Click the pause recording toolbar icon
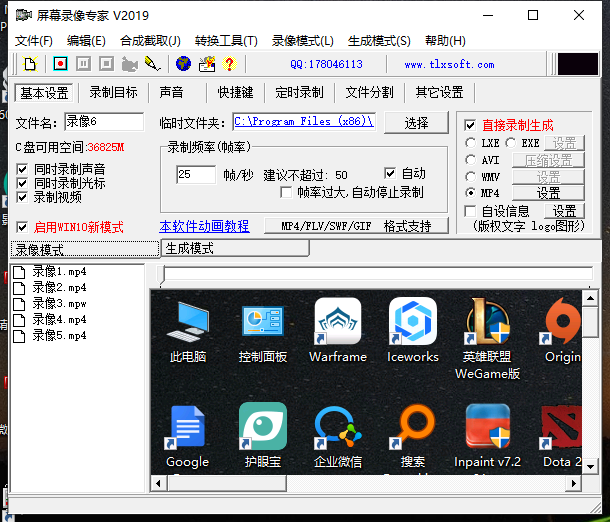610x522 pixels. [83, 64]
